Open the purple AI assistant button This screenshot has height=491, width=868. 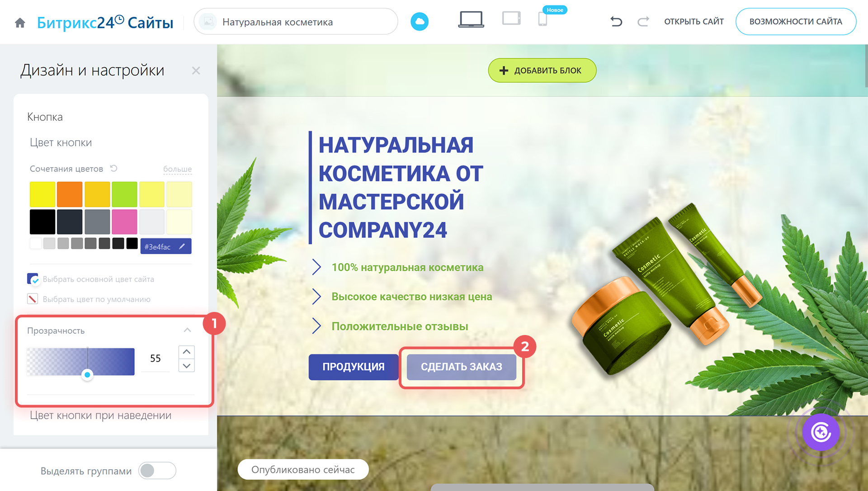(x=821, y=432)
